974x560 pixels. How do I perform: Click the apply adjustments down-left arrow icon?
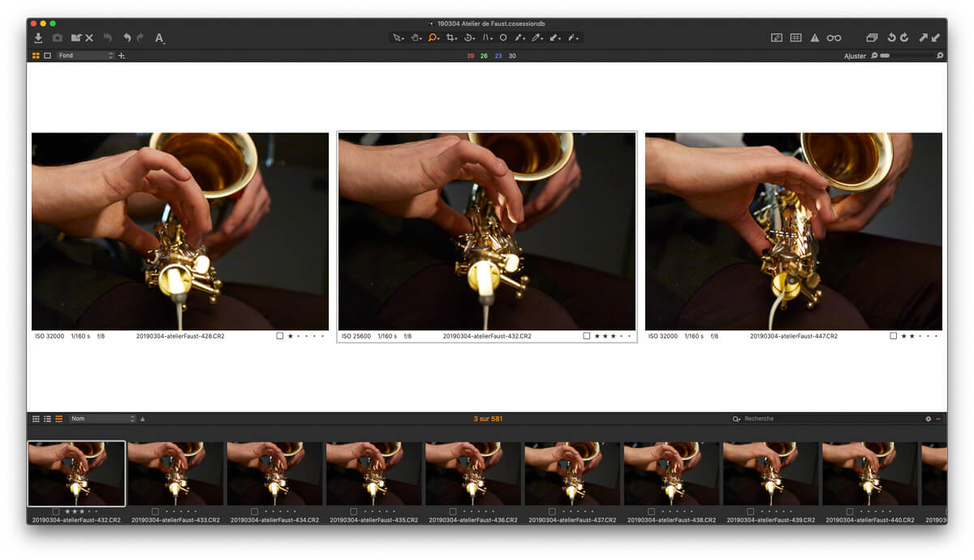click(x=936, y=37)
